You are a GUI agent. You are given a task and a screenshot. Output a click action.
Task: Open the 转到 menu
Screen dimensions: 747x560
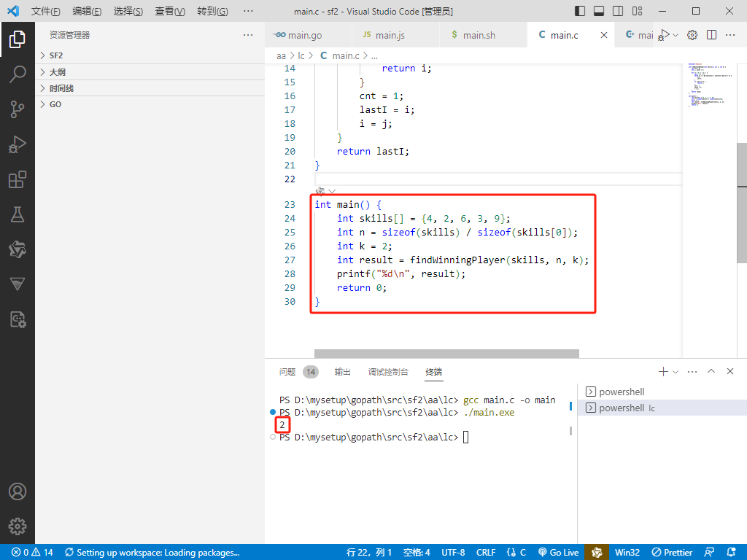point(212,11)
